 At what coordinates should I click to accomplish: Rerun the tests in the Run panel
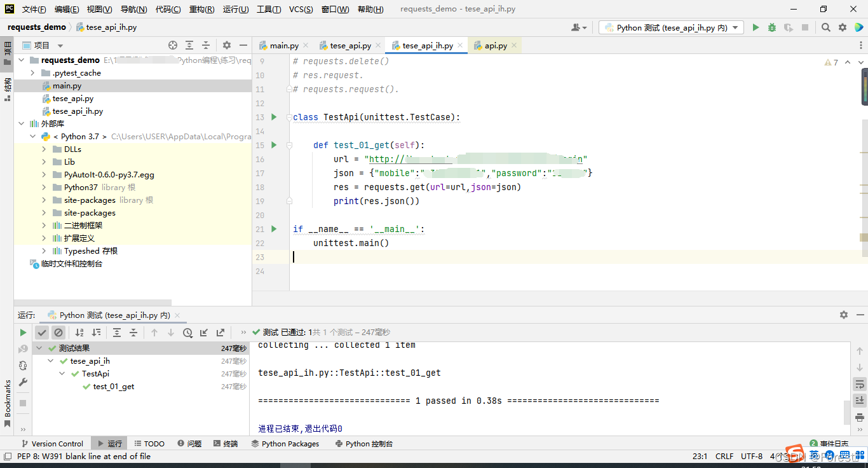[x=23, y=333]
